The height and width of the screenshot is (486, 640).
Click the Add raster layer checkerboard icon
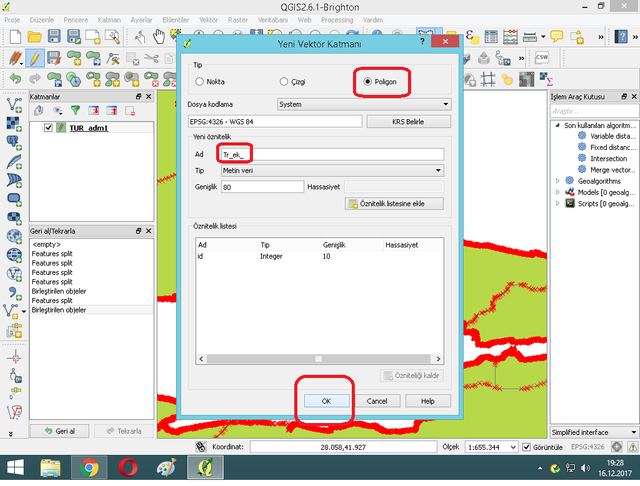(x=14, y=124)
